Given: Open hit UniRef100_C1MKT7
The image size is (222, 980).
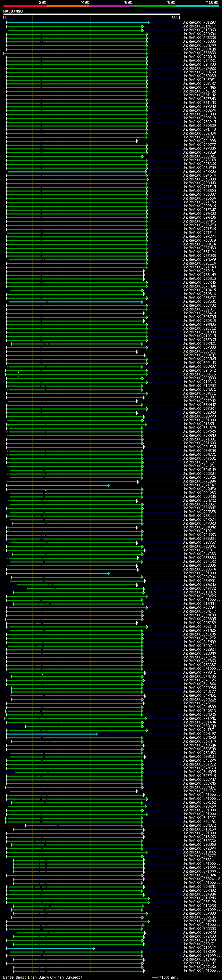Looking at the screenshot, I should click(199, 27).
